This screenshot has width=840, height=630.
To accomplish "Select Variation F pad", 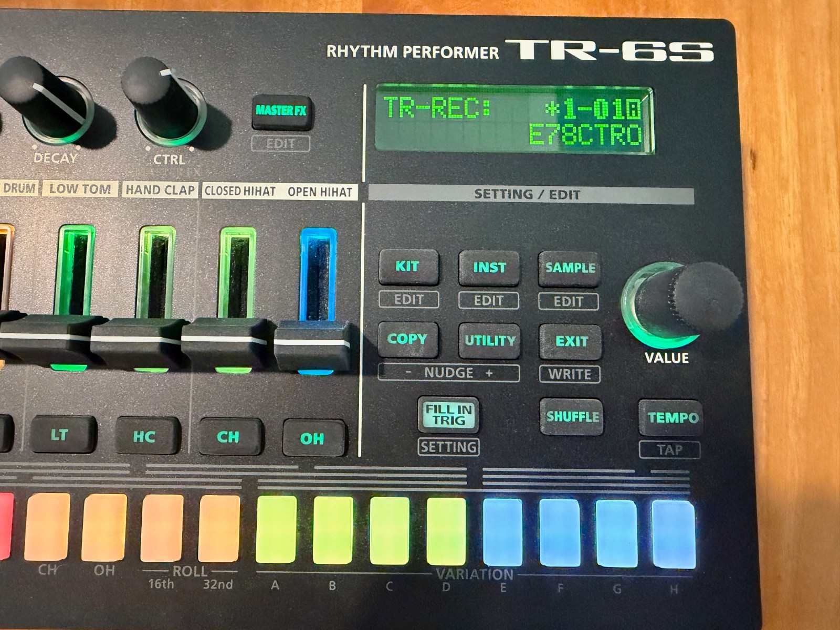I will click(x=560, y=533).
